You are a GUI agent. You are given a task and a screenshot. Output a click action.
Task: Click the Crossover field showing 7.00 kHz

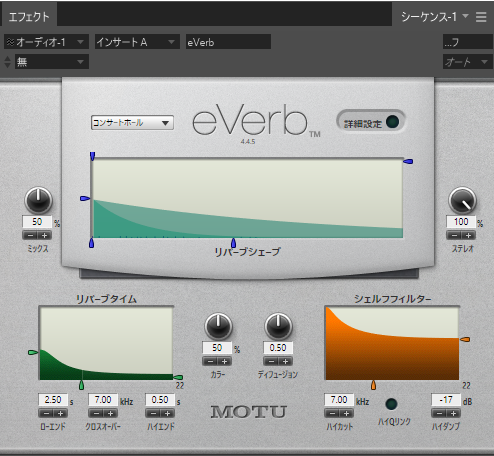click(x=103, y=400)
